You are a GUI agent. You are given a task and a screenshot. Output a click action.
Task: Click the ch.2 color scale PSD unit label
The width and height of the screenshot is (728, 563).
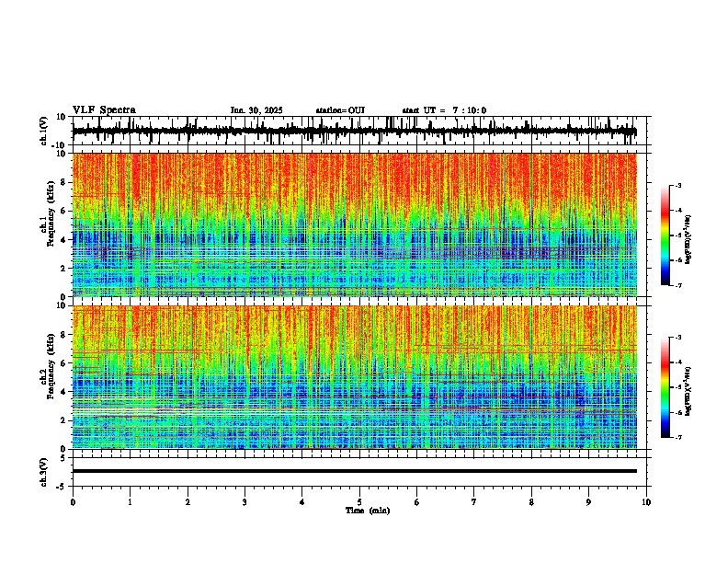tap(688, 391)
